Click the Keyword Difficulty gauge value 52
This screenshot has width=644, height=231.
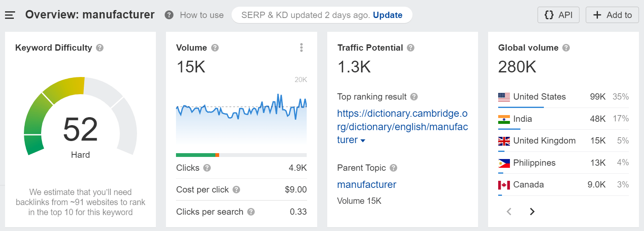click(x=80, y=130)
